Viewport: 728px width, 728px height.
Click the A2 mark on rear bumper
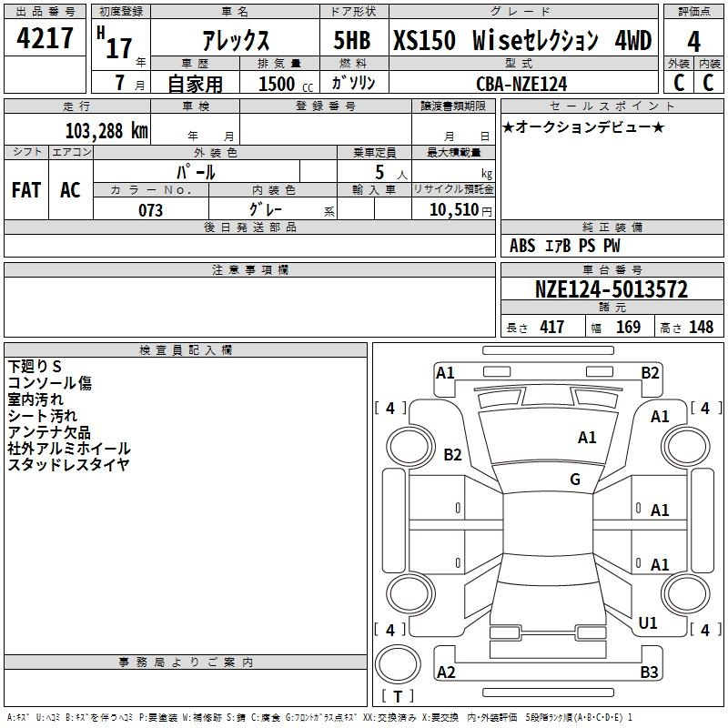click(x=446, y=672)
